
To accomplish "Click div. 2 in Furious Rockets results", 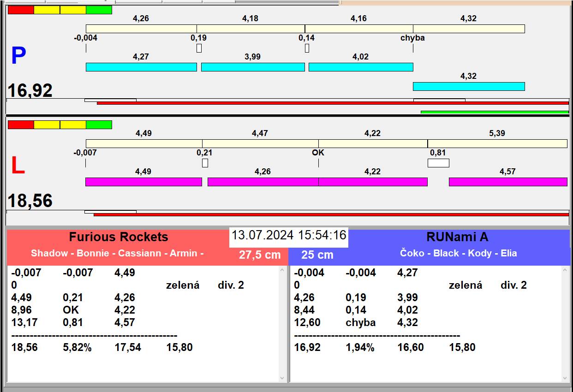I will tap(231, 285).
